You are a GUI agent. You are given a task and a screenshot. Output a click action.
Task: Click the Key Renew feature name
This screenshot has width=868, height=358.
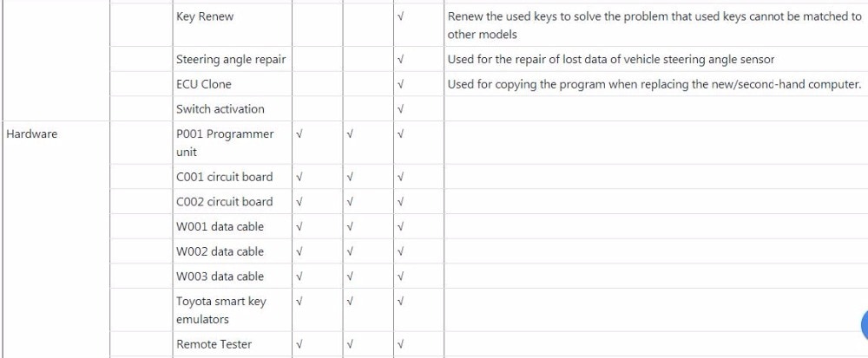click(x=205, y=17)
